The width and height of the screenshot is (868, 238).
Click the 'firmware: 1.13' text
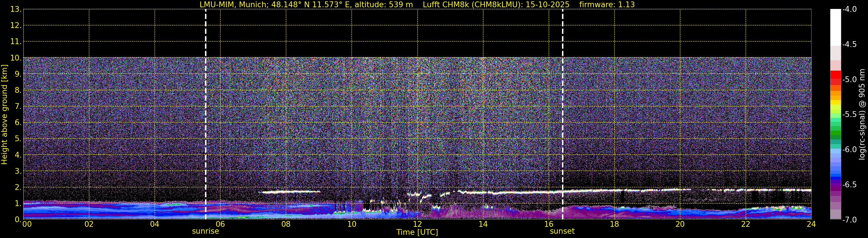607,4
